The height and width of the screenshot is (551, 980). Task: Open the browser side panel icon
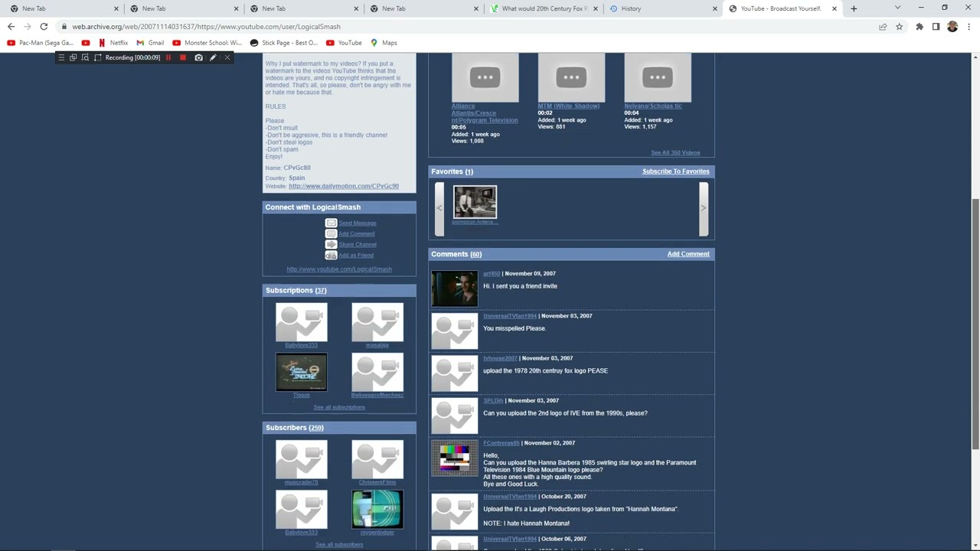pos(936,27)
